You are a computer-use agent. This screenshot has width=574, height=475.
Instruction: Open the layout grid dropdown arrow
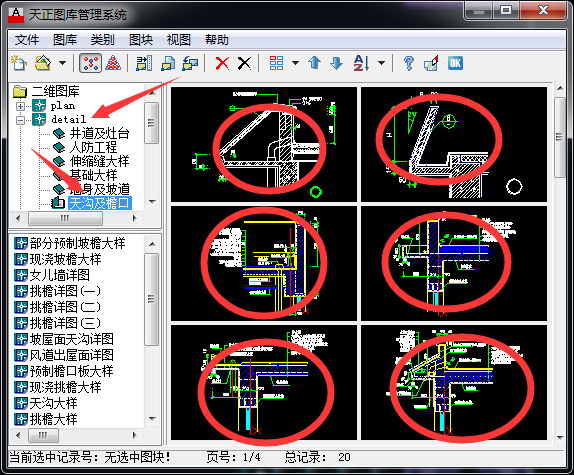295,63
